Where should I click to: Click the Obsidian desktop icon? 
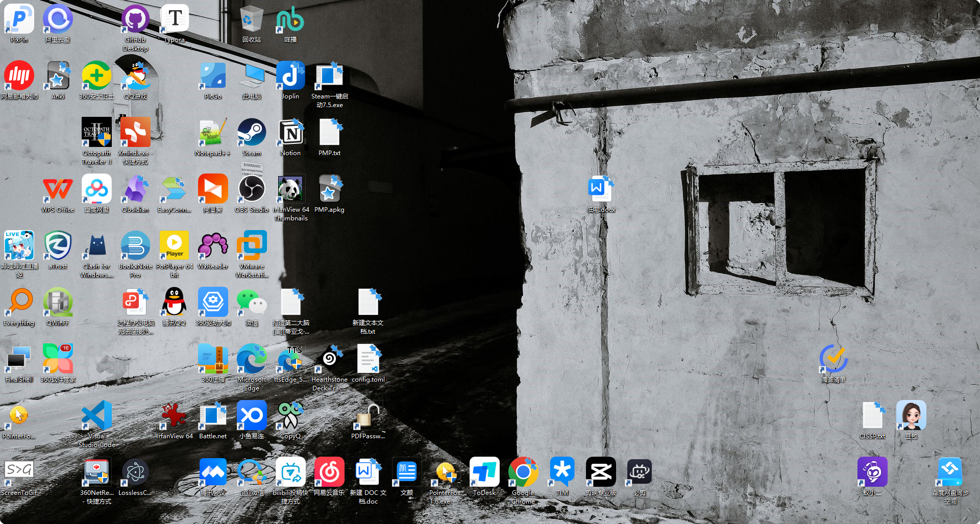point(135,190)
